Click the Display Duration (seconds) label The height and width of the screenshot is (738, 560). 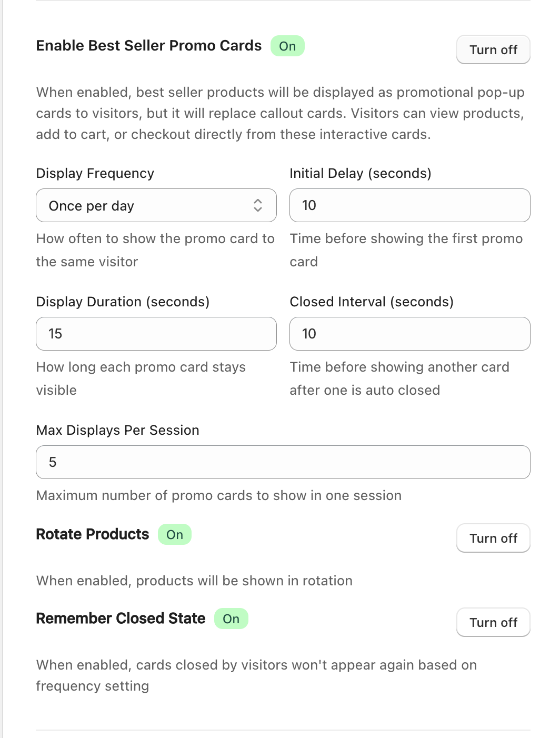(x=123, y=302)
